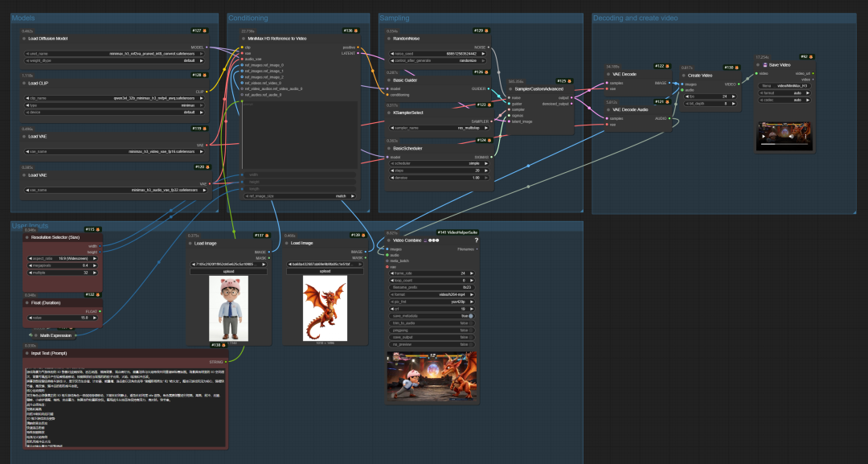Click the fox badge icon of node #130
The height and width of the screenshot is (464, 868).
click(737, 68)
